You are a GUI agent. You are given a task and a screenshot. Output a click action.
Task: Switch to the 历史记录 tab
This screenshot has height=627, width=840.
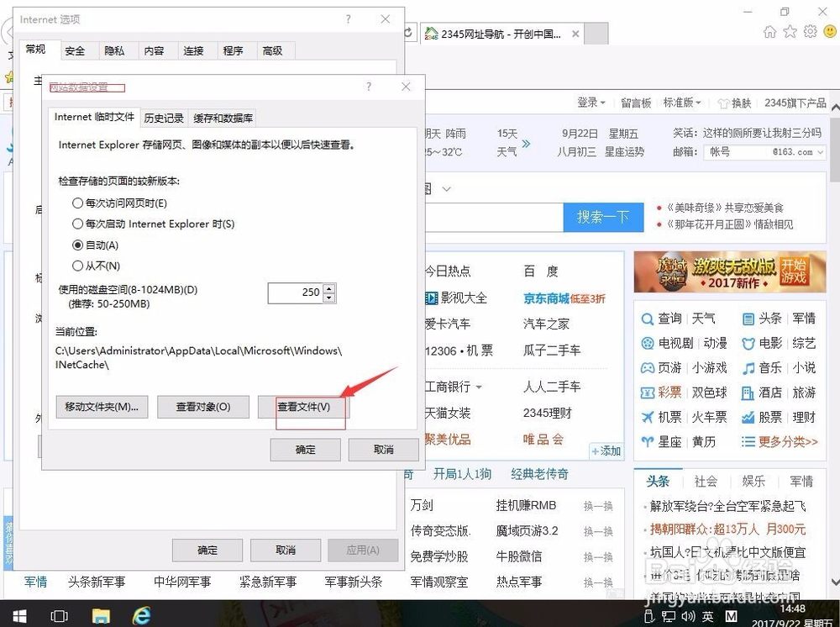point(164,118)
